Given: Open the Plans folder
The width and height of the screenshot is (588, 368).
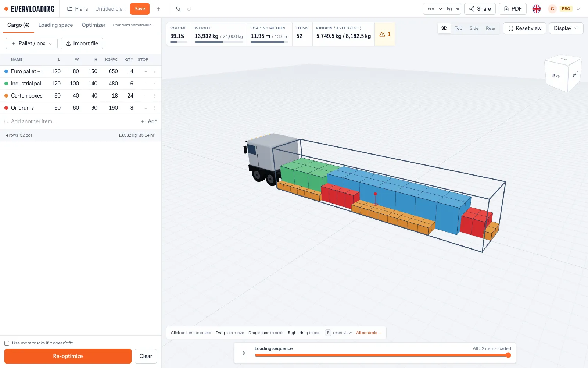Looking at the screenshot, I should pos(78,9).
